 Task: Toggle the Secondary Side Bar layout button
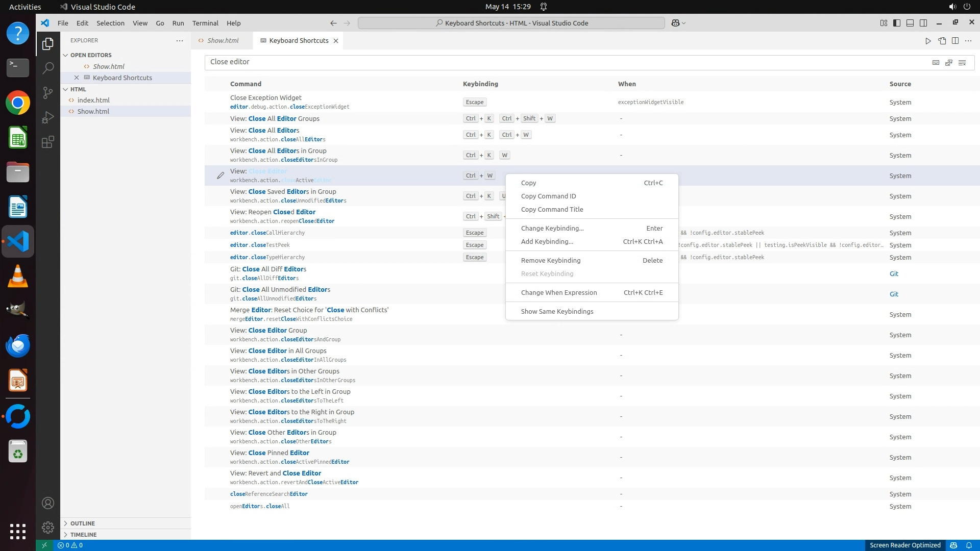click(x=923, y=23)
